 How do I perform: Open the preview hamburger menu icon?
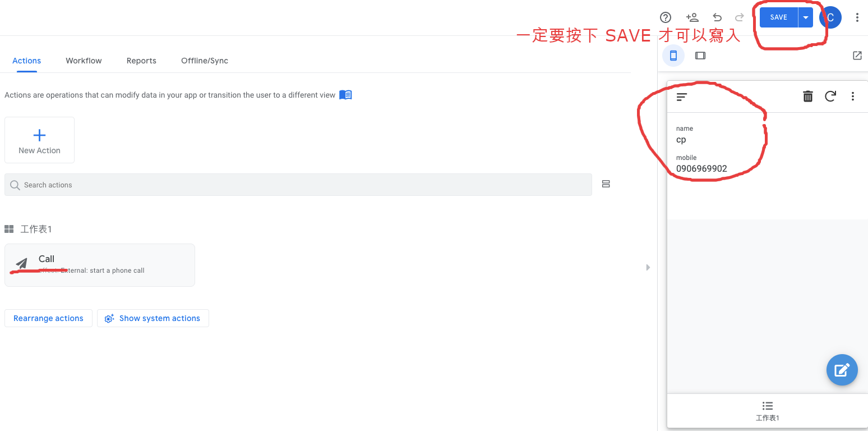[x=682, y=97]
